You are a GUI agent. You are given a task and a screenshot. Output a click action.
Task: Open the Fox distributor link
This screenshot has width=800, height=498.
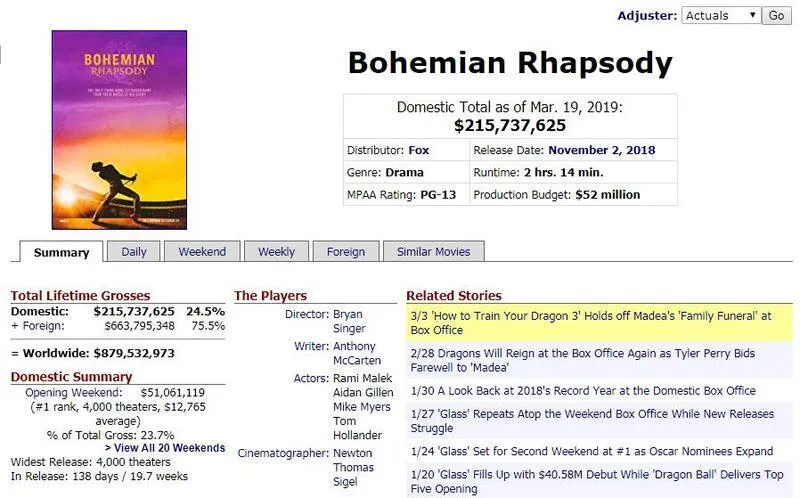pyautogui.click(x=419, y=150)
